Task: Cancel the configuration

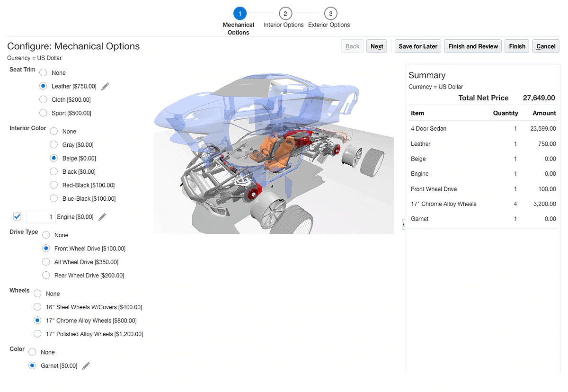Action: coord(546,46)
